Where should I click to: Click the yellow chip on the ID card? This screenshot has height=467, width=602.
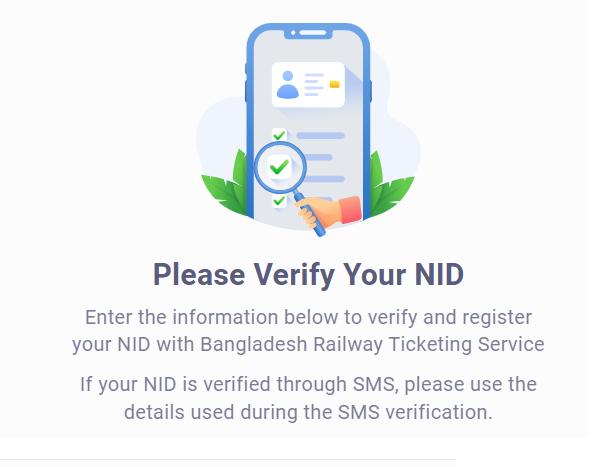[x=334, y=85]
